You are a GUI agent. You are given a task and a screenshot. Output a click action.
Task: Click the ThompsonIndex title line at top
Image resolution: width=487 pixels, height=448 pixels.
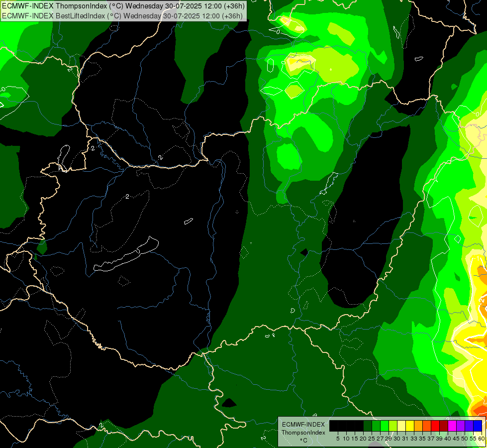(123, 6)
